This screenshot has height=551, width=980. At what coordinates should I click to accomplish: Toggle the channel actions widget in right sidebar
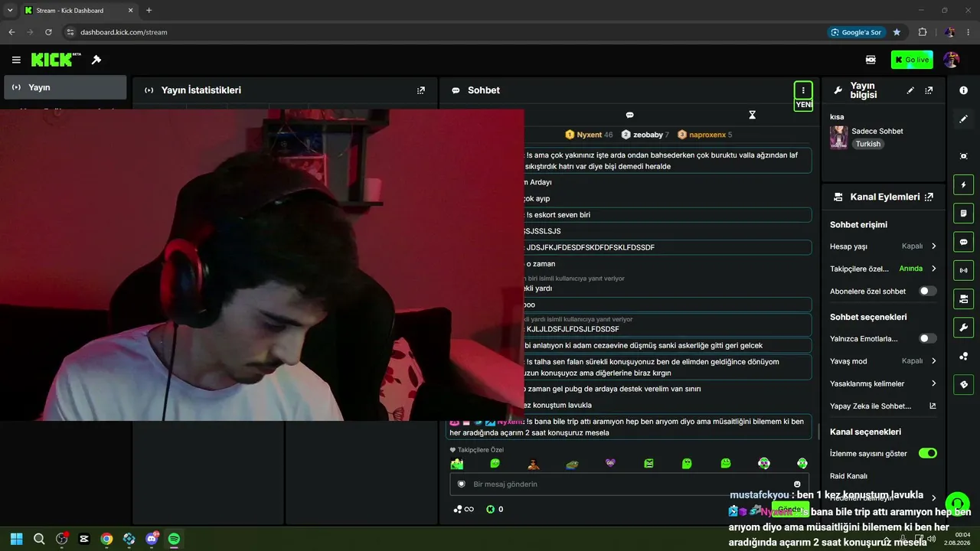point(963,298)
